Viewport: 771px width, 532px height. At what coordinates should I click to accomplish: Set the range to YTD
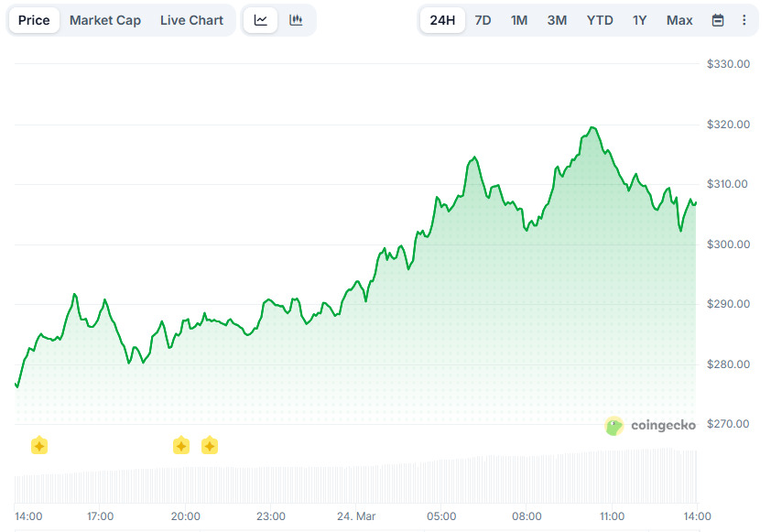click(600, 20)
